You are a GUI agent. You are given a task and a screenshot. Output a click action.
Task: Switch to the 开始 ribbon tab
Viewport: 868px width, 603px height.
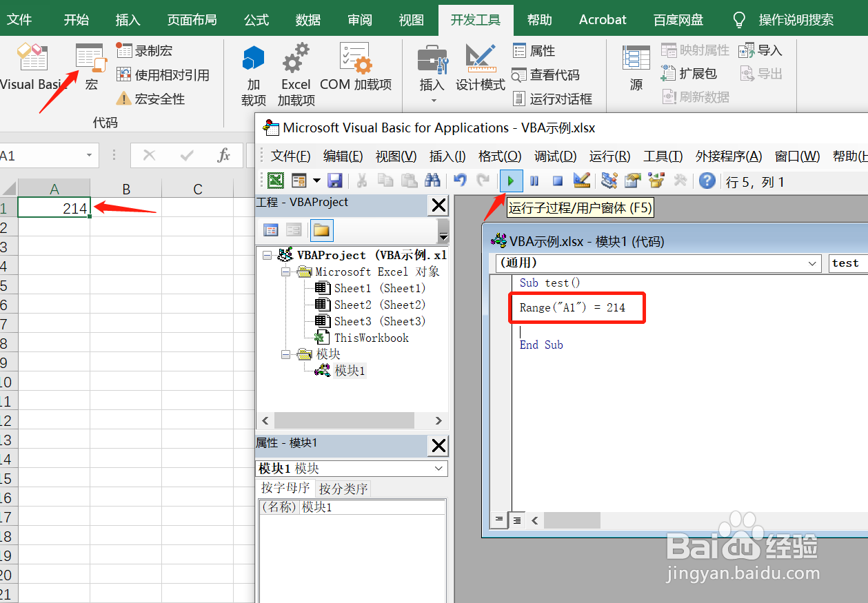77,19
